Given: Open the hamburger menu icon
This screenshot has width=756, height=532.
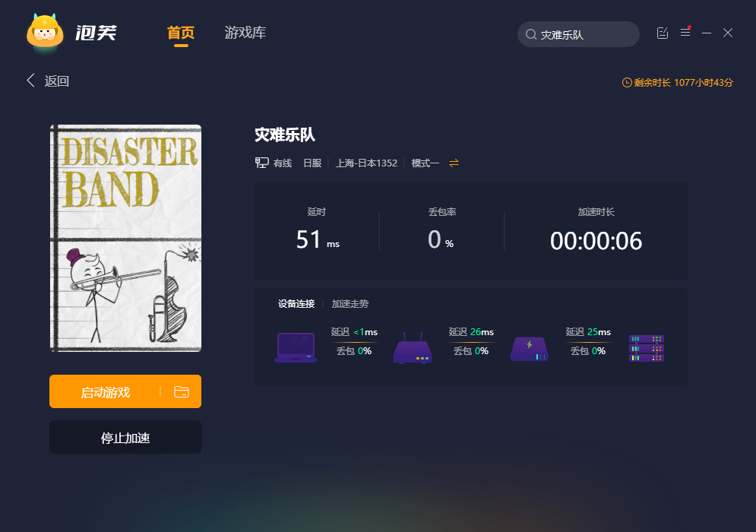Looking at the screenshot, I should 685,33.
